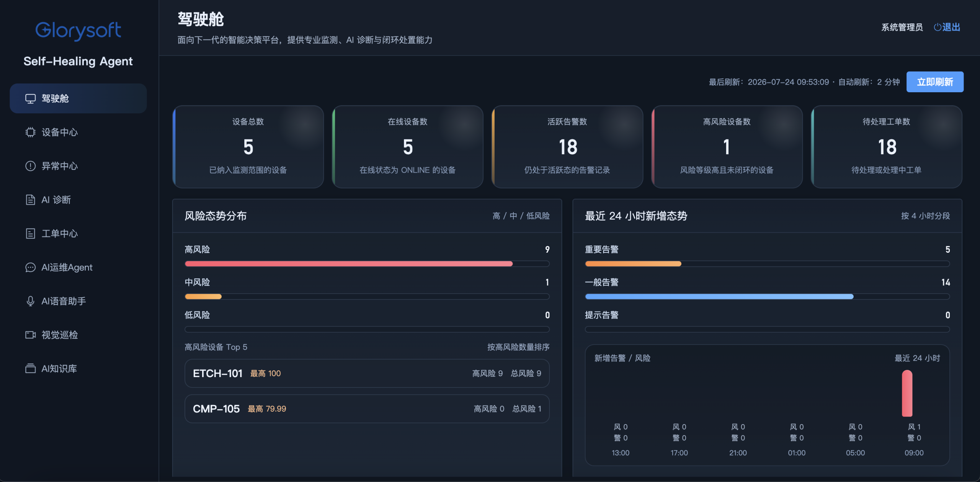Select the CMP-105 device row

(x=367, y=409)
